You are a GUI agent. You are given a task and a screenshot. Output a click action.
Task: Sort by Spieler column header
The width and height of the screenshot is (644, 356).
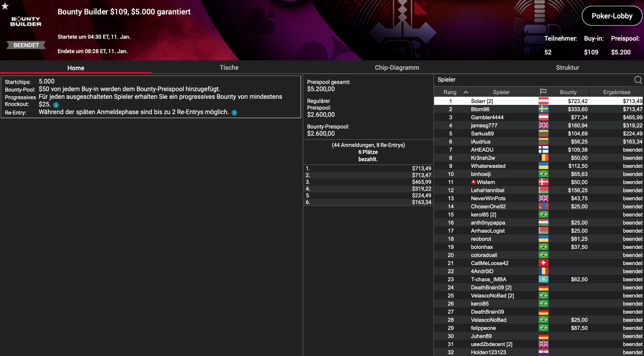pyautogui.click(x=501, y=92)
